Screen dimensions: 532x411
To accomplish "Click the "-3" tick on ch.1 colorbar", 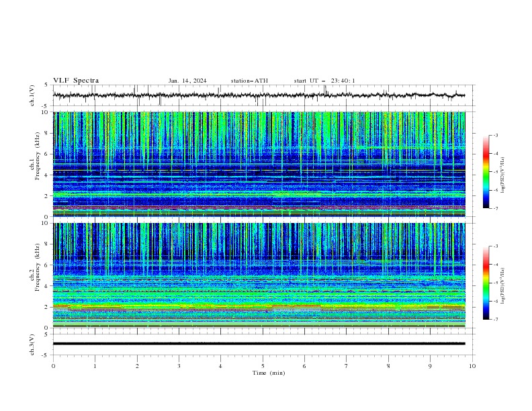I will click(495, 135).
